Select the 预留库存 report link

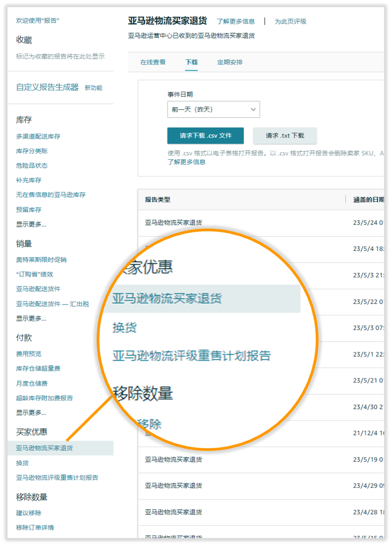[28, 210]
